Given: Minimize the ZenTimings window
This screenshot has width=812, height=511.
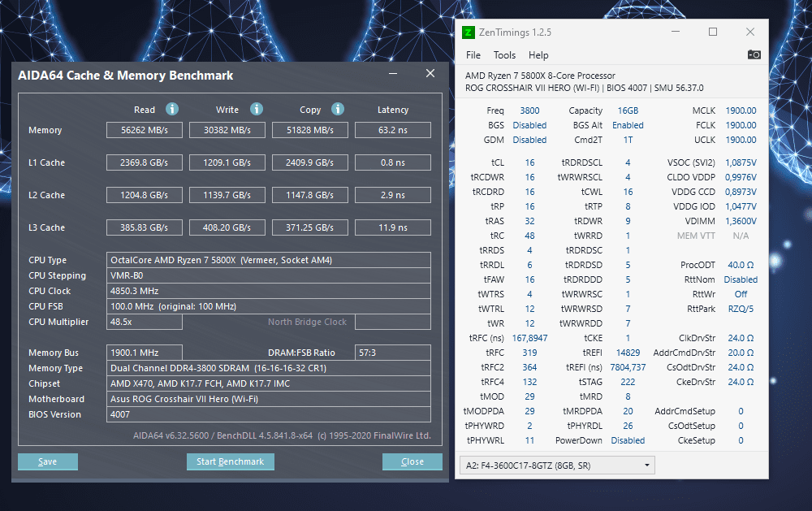Looking at the screenshot, I should (676, 32).
